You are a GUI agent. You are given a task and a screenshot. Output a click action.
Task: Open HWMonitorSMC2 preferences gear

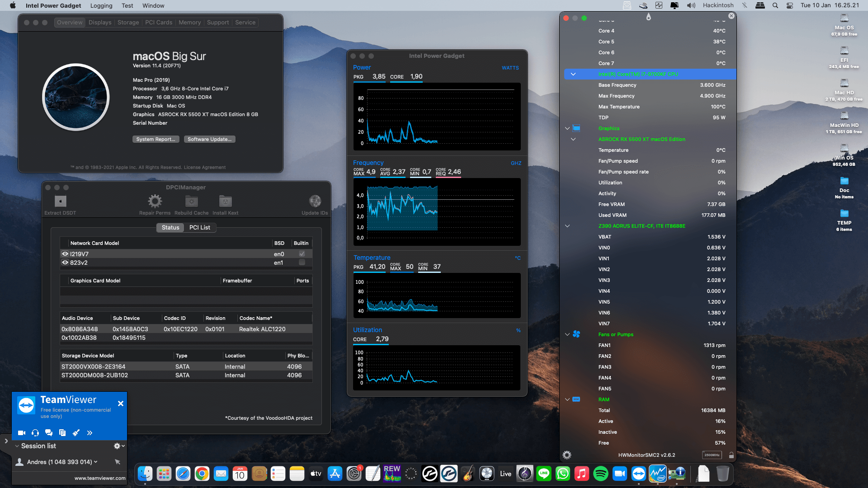tap(566, 455)
